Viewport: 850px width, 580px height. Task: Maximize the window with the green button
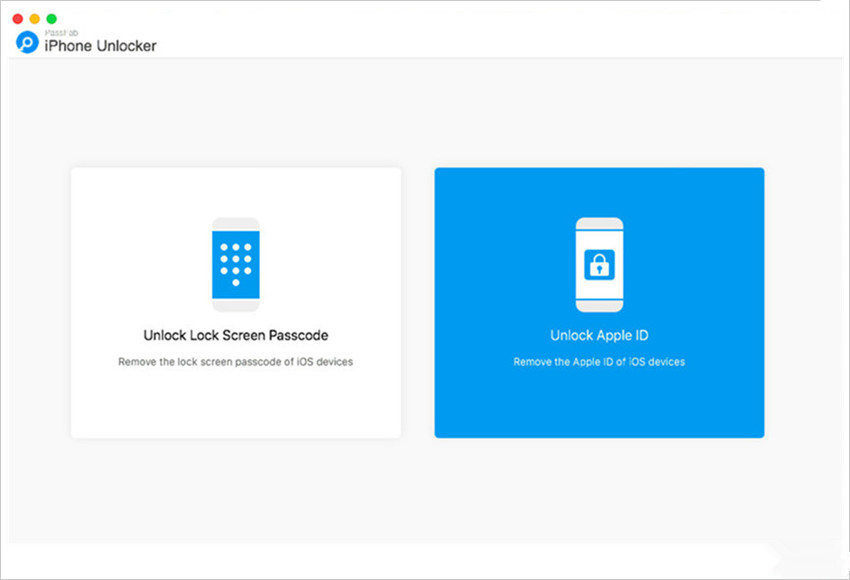click(x=51, y=19)
